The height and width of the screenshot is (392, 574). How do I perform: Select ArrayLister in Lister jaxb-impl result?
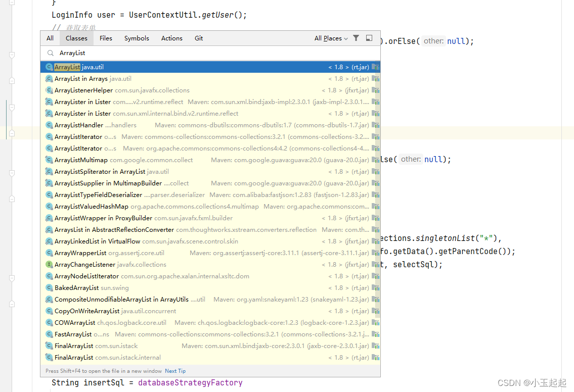point(210,102)
